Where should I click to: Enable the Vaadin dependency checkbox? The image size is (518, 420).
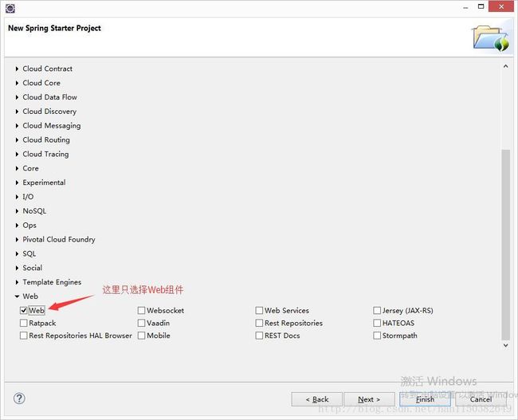pyautogui.click(x=141, y=323)
